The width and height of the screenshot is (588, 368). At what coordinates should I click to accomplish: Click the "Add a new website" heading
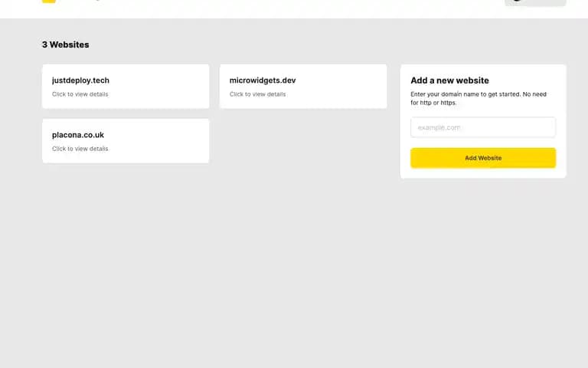(x=449, y=80)
